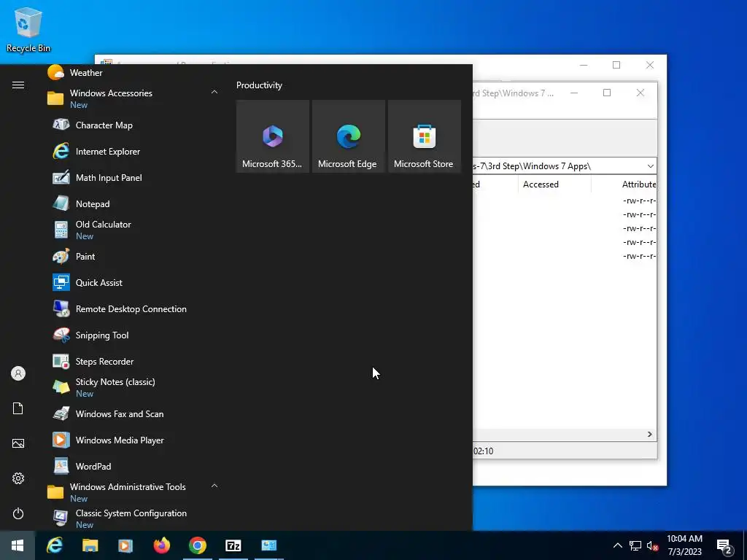Launch Old Calculator
The width and height of the screenshot is (747, 560).
click(x=103, y=230)
